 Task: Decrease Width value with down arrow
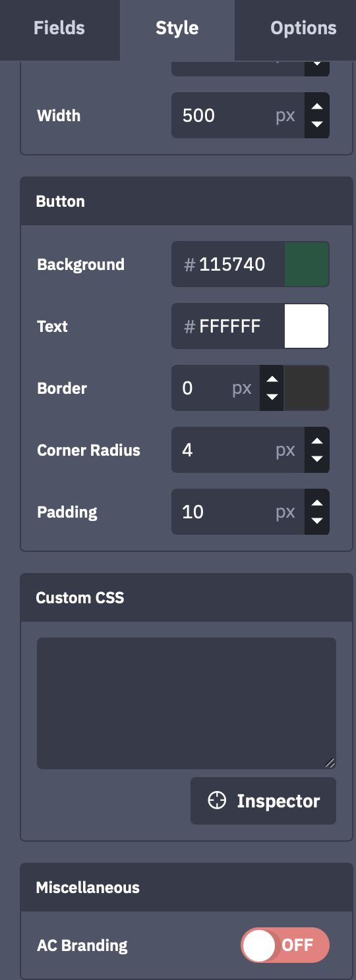pos(317,125)
